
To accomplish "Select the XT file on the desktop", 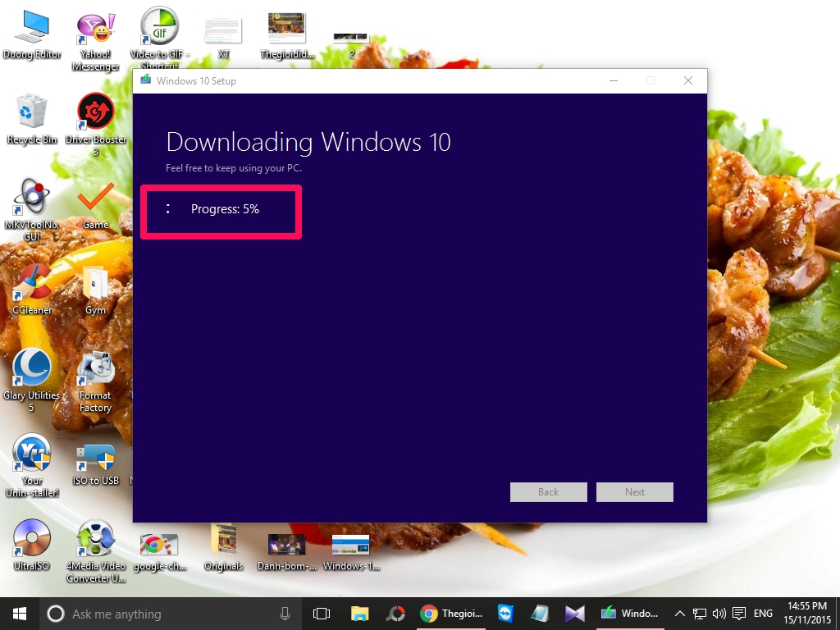I will click(x=223, y=38).
